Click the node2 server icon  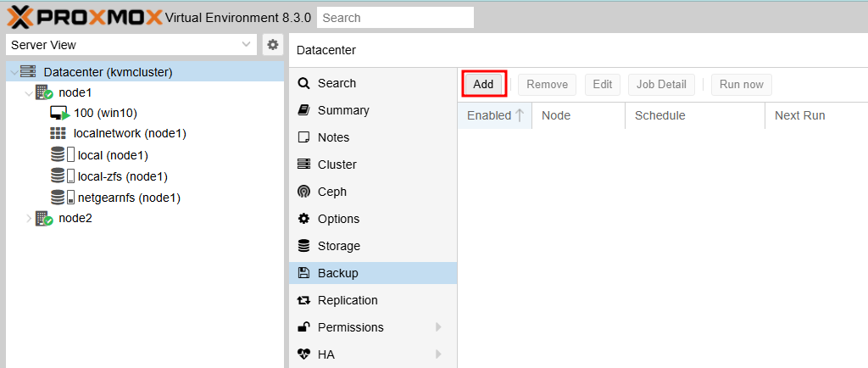coord(44,218)
